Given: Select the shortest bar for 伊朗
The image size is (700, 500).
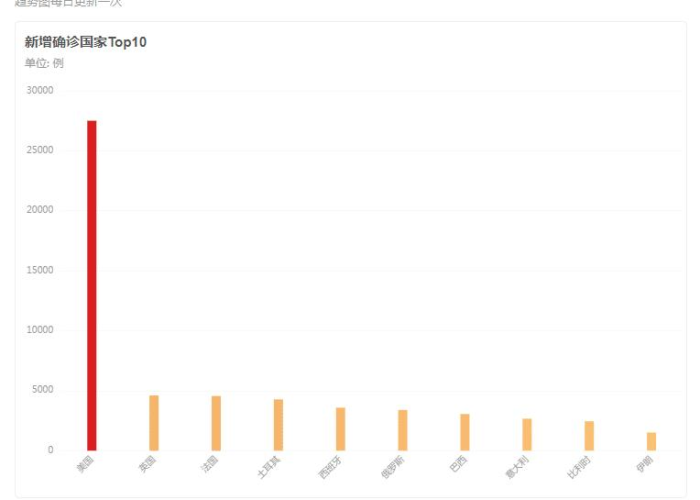Looking at the screenshot, I should pos(651,442).
